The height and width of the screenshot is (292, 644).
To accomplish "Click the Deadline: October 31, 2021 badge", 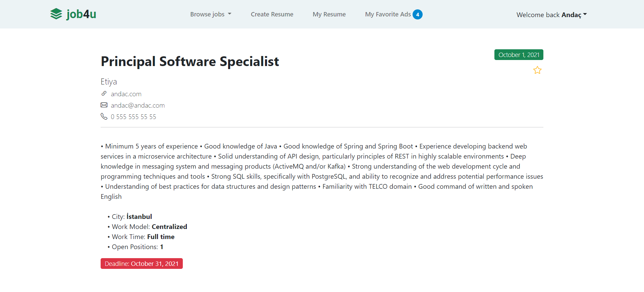I will pos(142,264).
